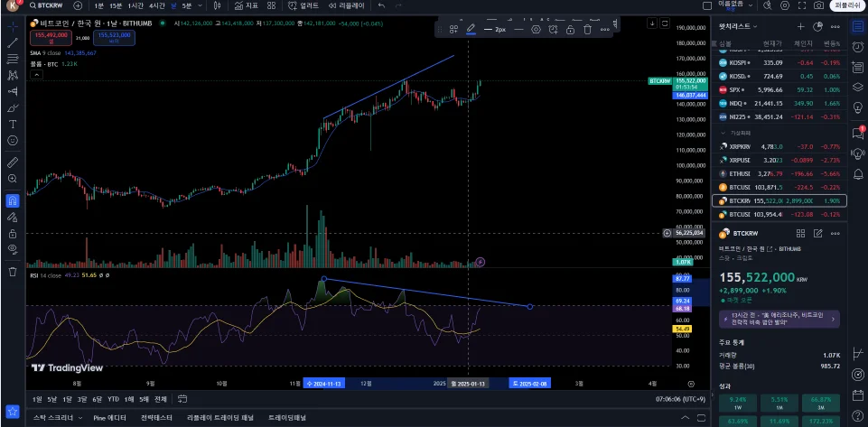The height and width of the screenshot is (427, 868).
Task: Open chart settings hexagon icon in top bar
Action: click(x=784, y=5)
